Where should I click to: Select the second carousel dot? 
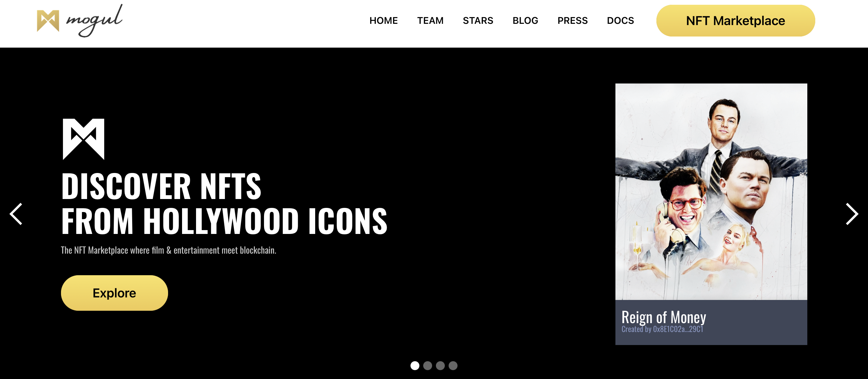coord(428,366)
